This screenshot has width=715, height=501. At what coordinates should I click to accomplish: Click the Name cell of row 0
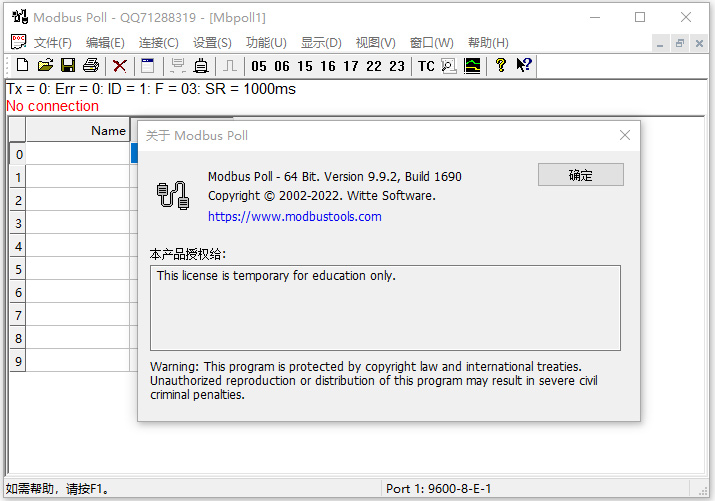click(78, 154)
